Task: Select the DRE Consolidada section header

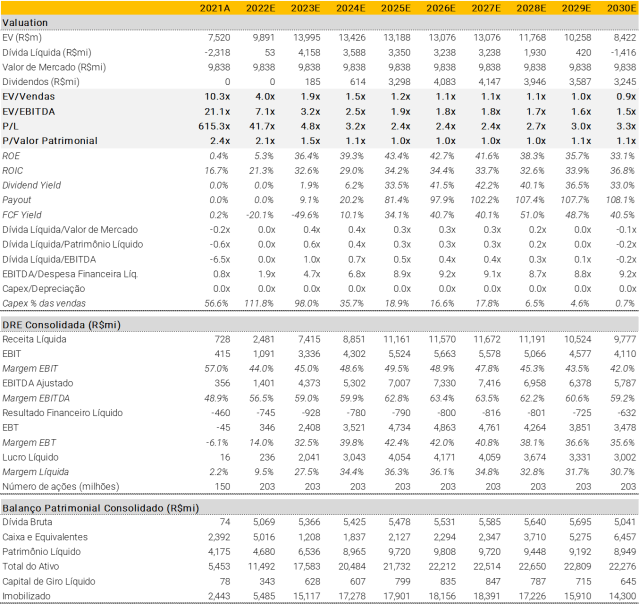Action: [x=72, y=326]
